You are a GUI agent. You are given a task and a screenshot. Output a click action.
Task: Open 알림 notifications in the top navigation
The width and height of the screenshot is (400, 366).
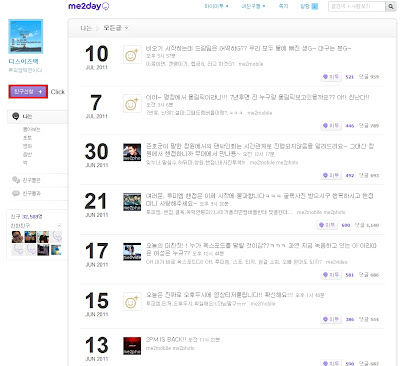point(305,6)
